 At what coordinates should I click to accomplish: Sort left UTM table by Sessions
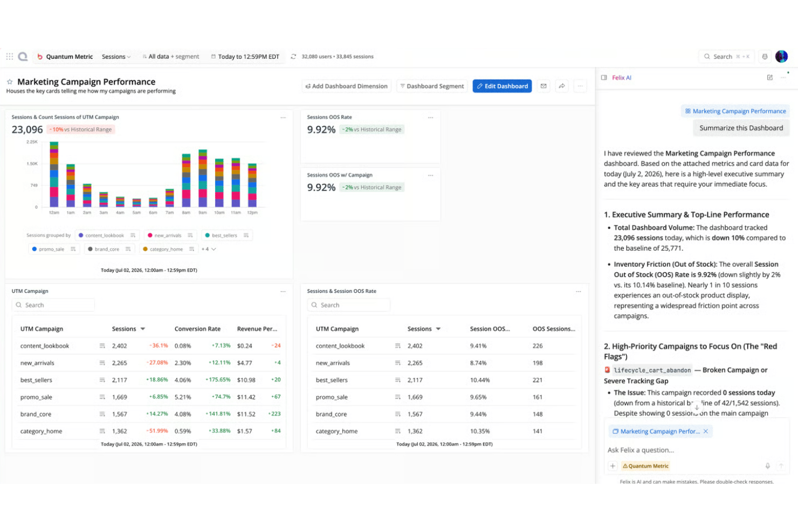pos(128,329)
